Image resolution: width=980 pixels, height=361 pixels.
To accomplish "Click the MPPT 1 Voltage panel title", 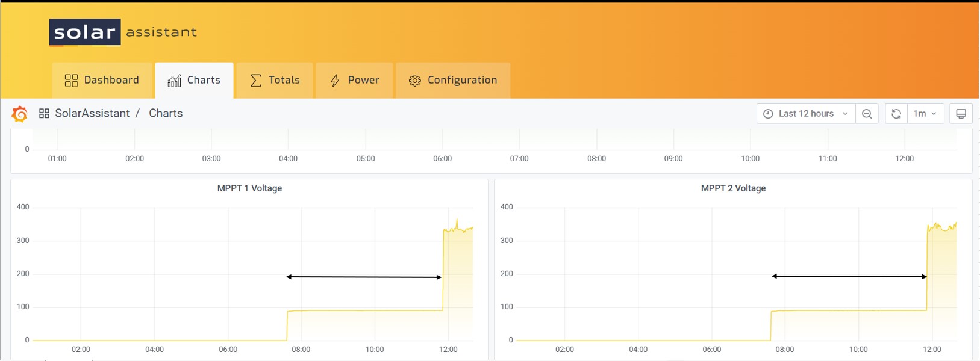I will click(x=249, y=188).
